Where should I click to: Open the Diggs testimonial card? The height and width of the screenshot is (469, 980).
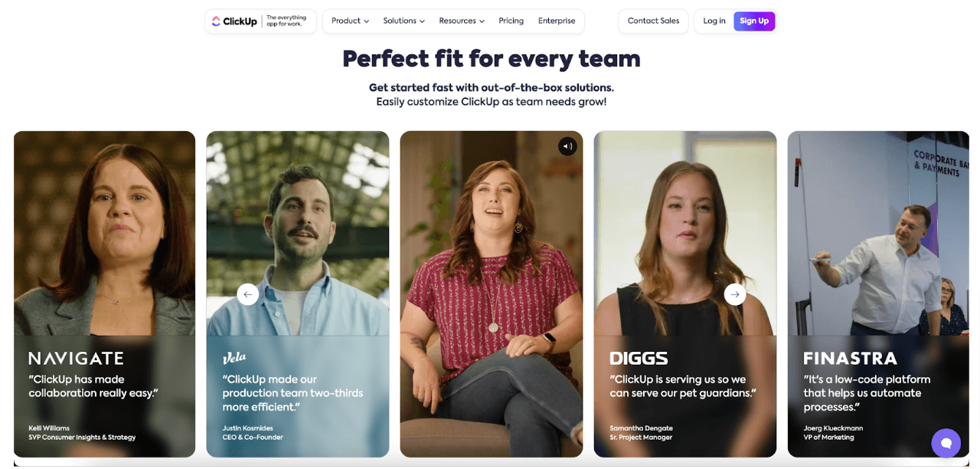(685, 294)
